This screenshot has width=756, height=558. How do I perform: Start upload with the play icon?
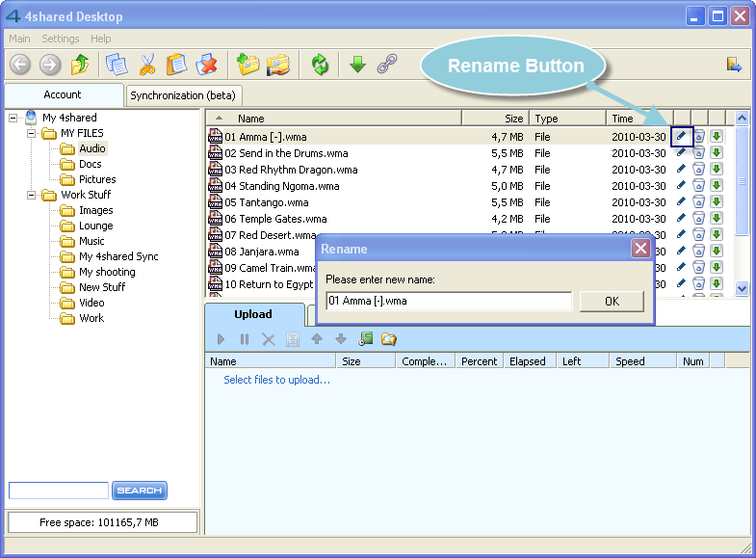[x=221, y=339]
